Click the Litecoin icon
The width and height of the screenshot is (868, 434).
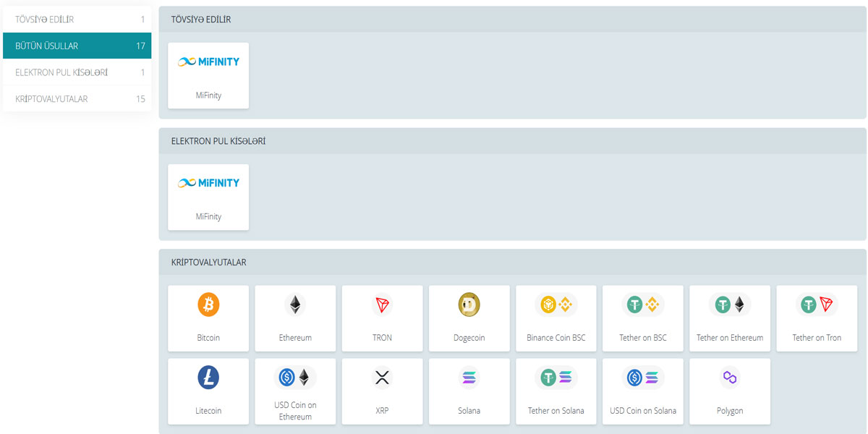208,378
